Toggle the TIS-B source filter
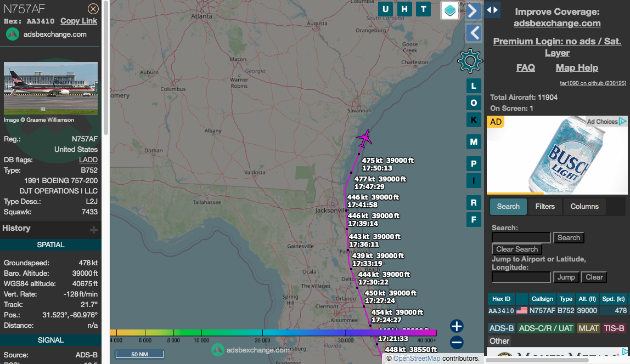630x364 pixels. coord(614,328)
